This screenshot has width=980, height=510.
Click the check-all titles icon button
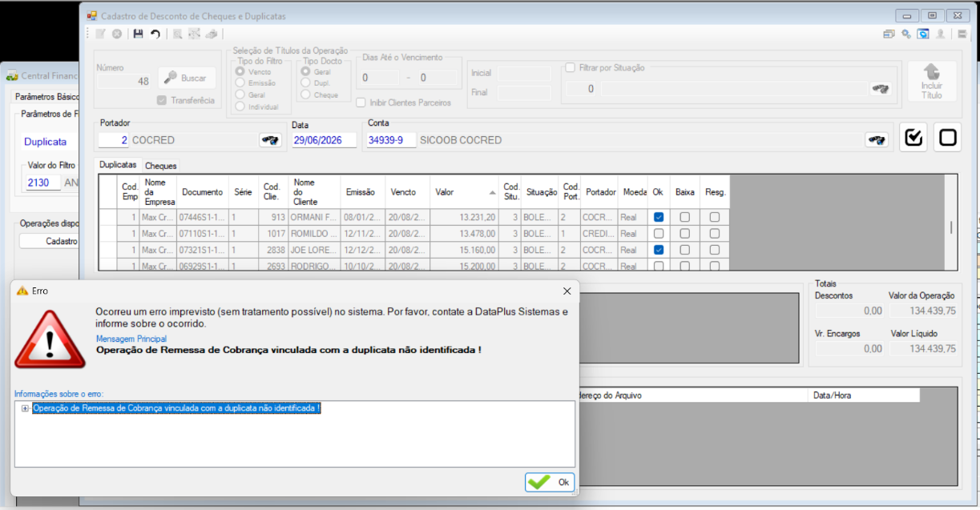click(x=913, y=138)
